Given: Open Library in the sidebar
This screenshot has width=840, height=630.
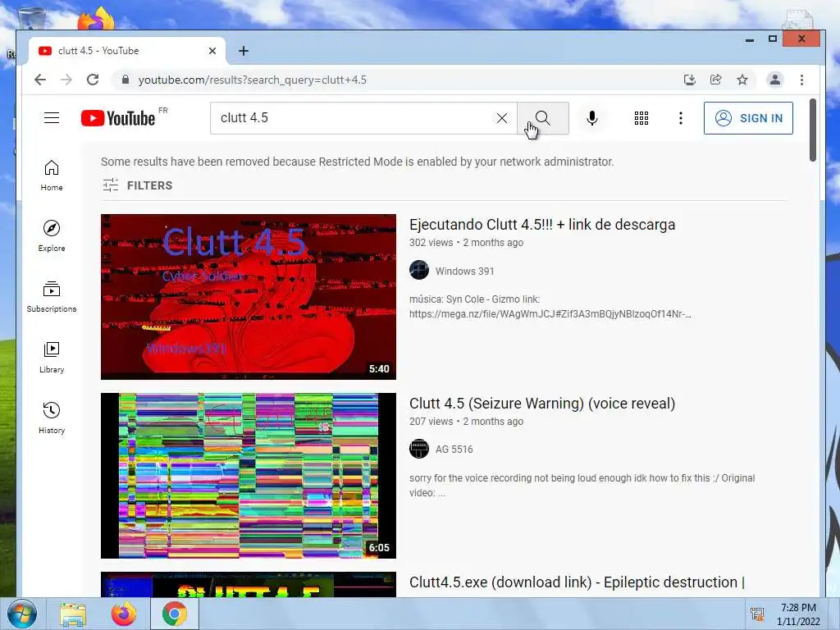Looking at the screenshot, I should tap(52, 358).
